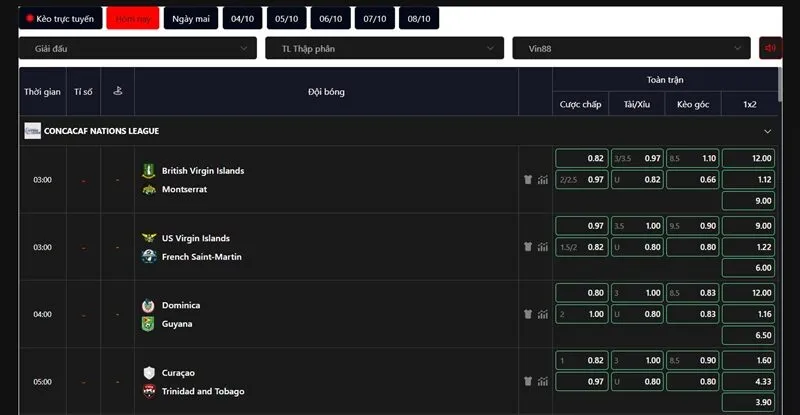
Task: Click the Montserrat team crest
Action: coord(148,189)
